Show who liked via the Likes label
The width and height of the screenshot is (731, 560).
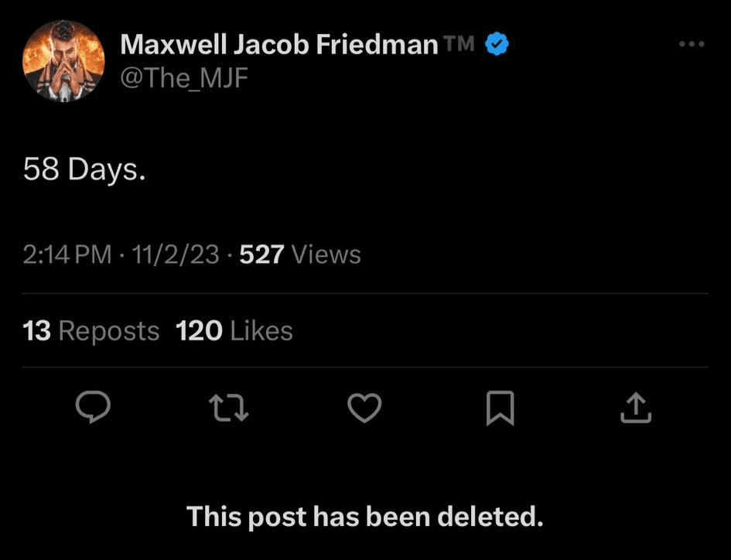[261, 331]
